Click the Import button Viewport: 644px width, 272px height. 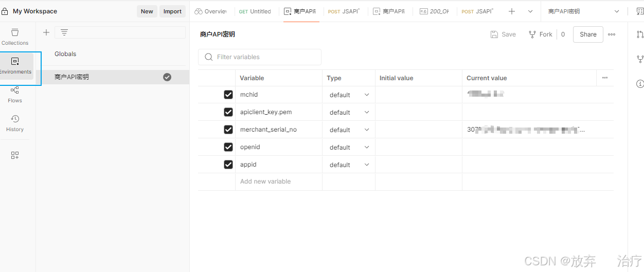pos(172,11)
